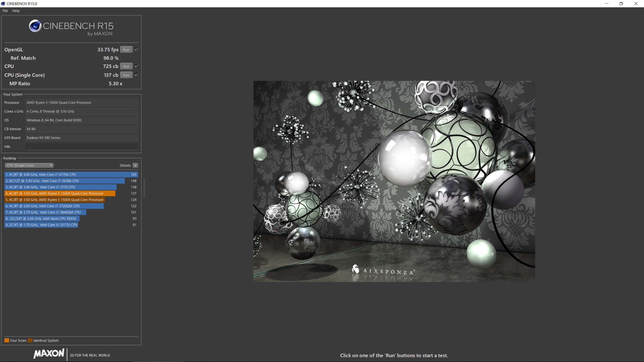Click the OS field showing Windows 8

click(x=82, y=120)
